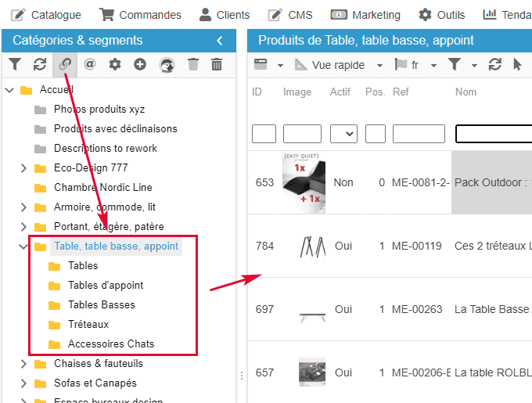Open the Marketing menu

[365, 15]
